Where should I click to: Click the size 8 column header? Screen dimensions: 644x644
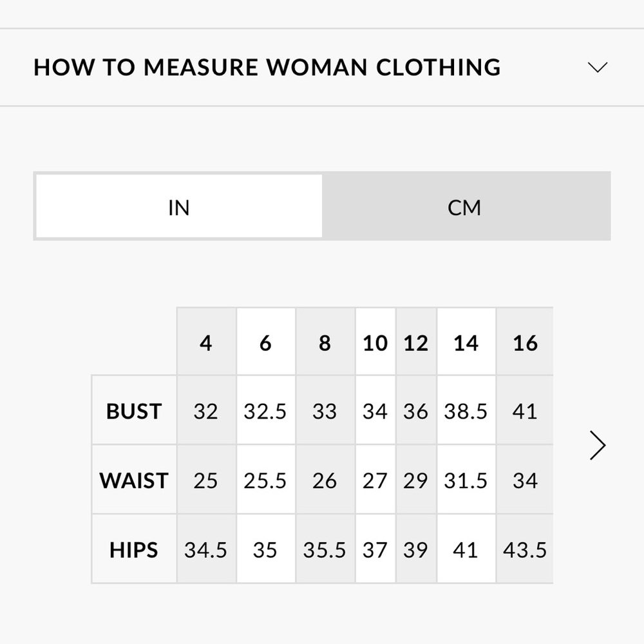click(325, 343)
